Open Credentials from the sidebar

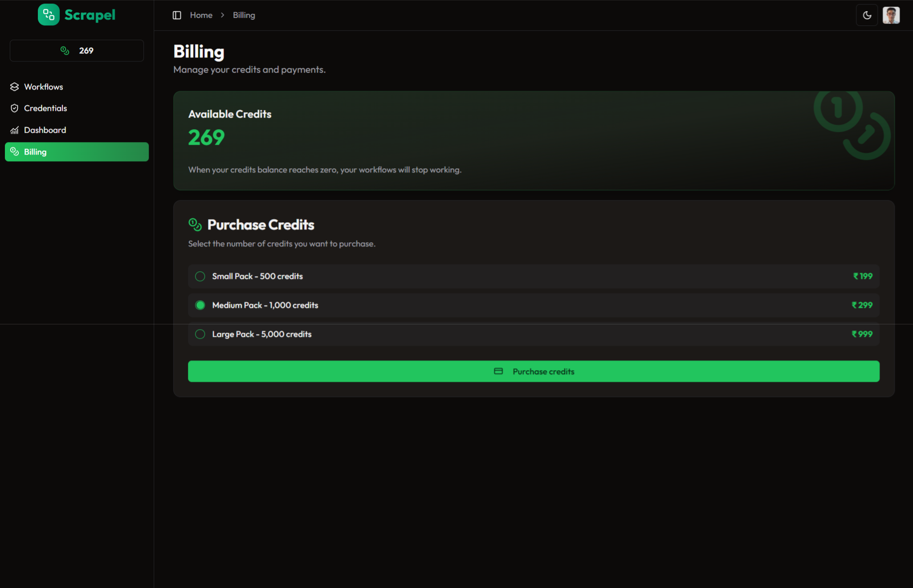tap(77, 108)
